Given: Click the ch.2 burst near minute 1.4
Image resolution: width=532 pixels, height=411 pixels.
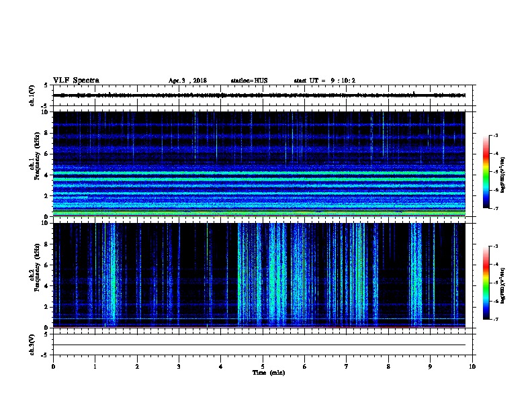Looking at the screenshot, I should (112, 275).
